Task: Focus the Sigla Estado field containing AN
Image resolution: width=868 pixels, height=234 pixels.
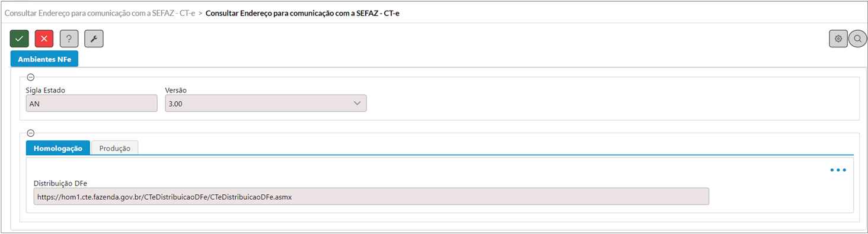Action: pyautogui.click(x=92, y=103)
